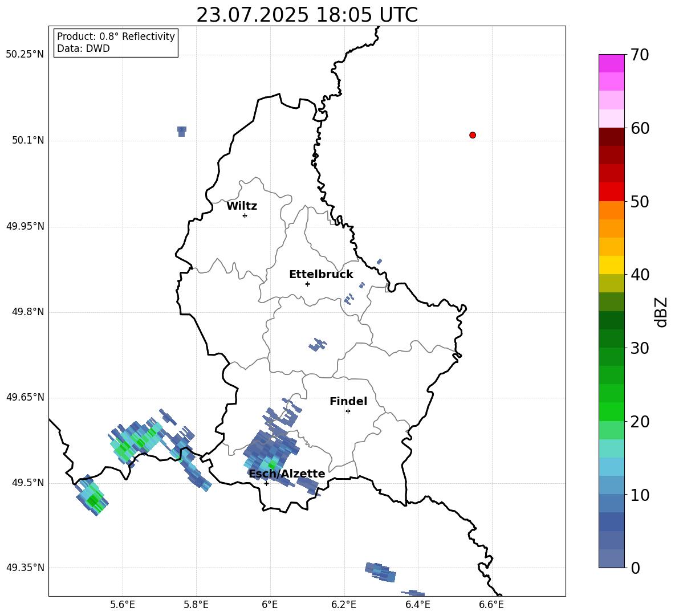675x616 pixels.
Task: Click the dBZ colorbar axis label
Action: pyautogui.click(x=660, y=312)
